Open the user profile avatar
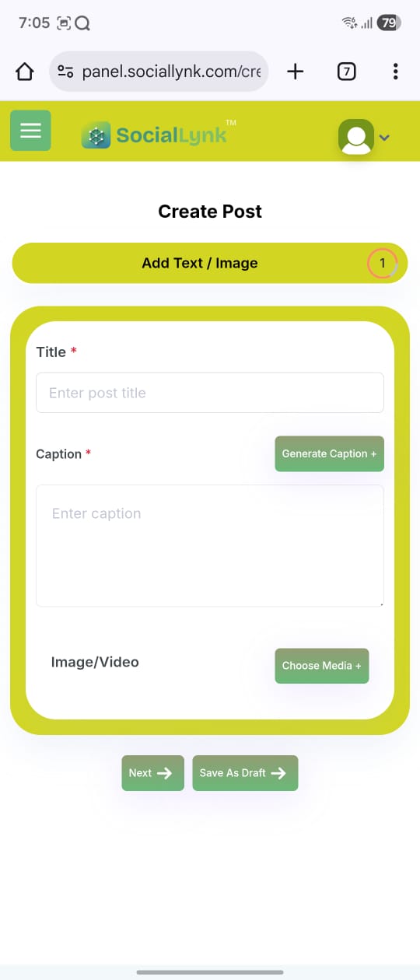420x980 pixels. (356, 137)
